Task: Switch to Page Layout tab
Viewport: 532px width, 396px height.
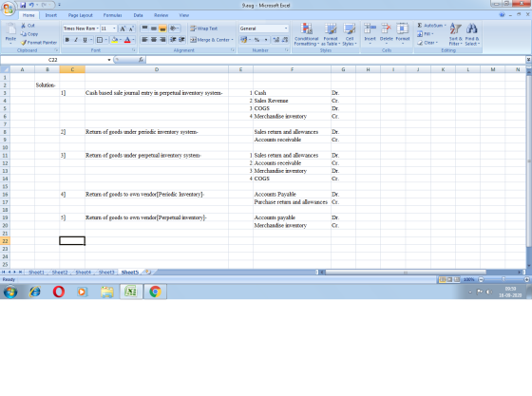Action: point(81,15)
